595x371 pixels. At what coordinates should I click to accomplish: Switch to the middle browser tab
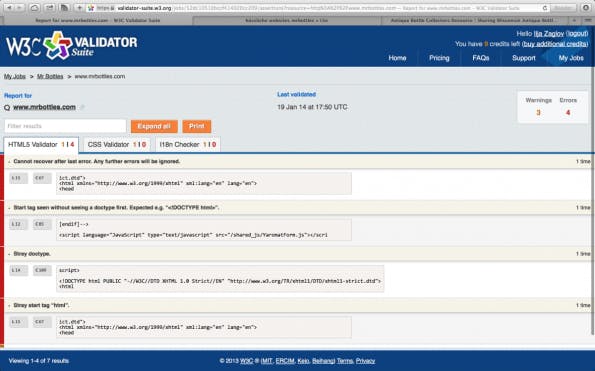[286, 20]
